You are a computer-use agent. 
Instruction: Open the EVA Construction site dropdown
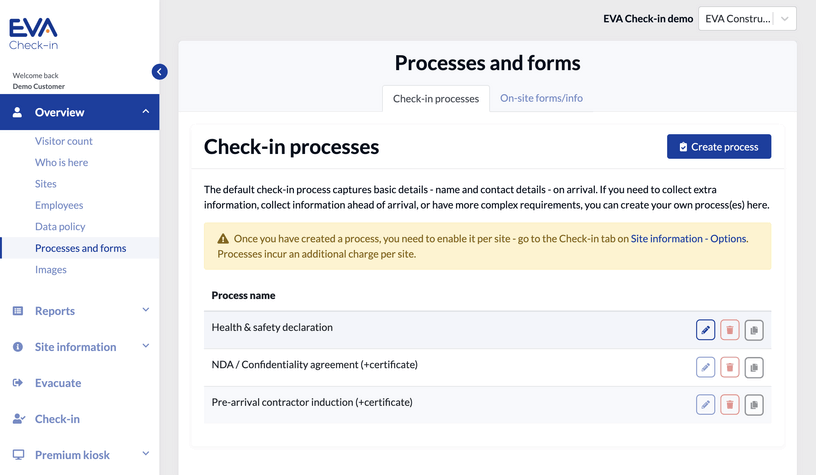click(x=747, y=19)
